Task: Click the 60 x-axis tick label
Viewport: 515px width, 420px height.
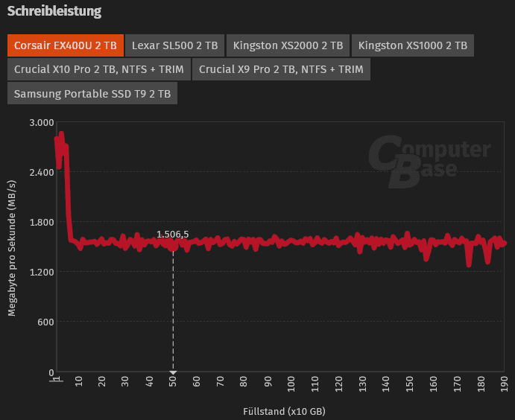Action: tap(197, 381)
